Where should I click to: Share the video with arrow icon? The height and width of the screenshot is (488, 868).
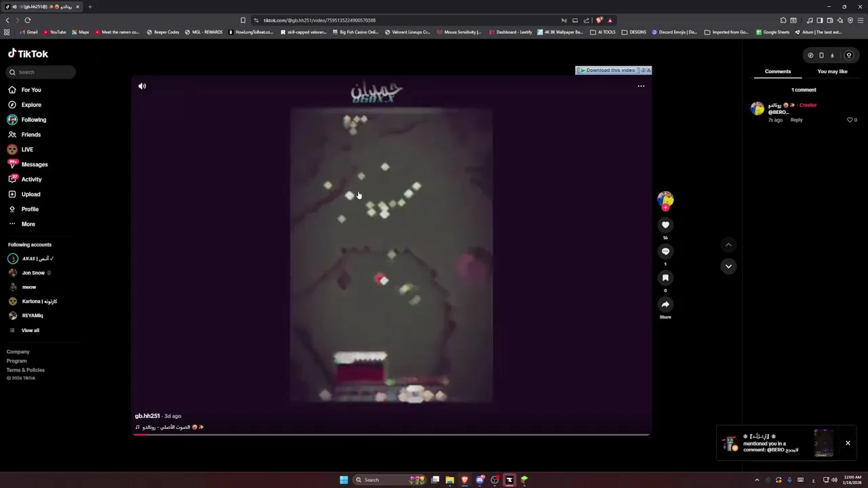coord(665,304)
